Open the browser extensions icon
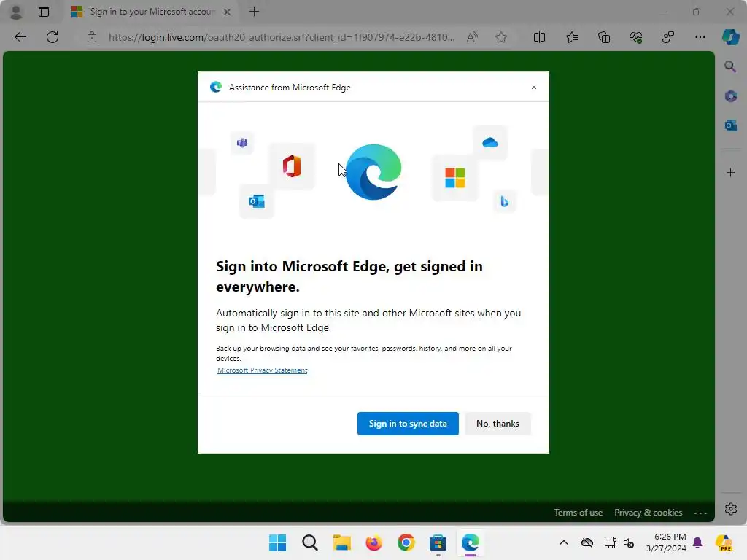This screenshot has width=747, height=560. click(x=668, y=37)
